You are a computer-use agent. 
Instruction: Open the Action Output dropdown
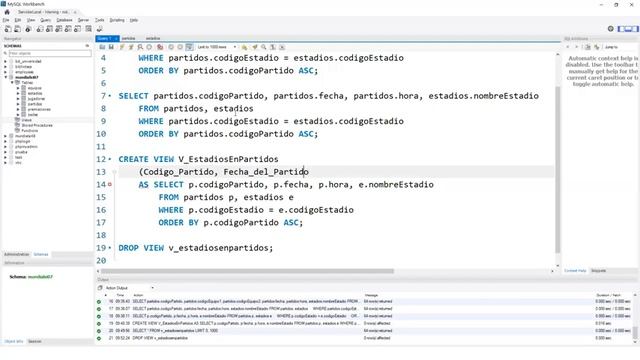coord(130,288)
